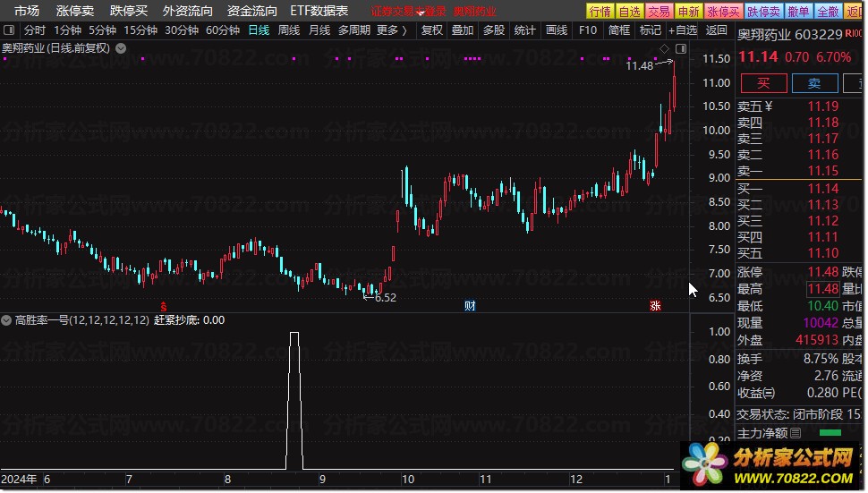The image size is (868, 493).
Task: Expand the 高胜率一号 indicator dropdown
Action: click(6, 319)
